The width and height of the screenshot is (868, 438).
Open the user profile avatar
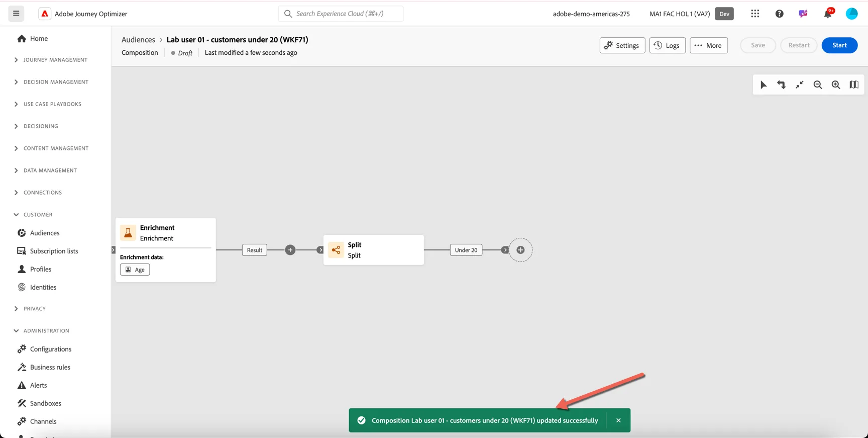point(852,14)
